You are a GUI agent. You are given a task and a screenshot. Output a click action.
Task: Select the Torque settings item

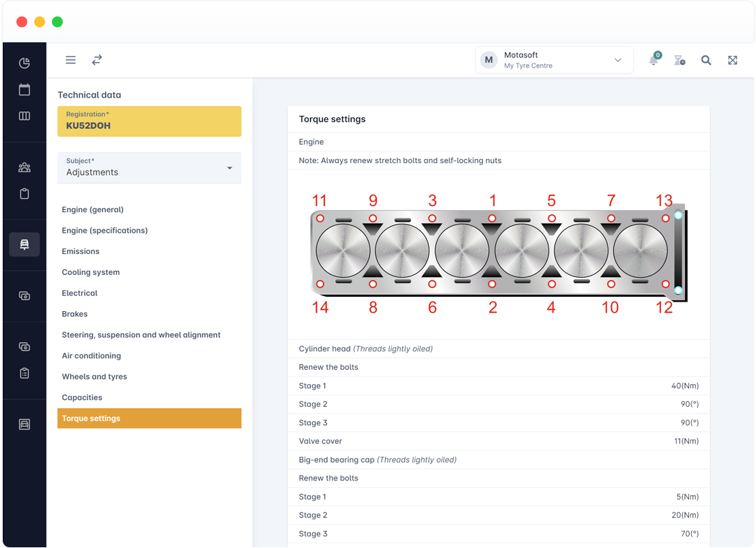[x=150, y=418]
